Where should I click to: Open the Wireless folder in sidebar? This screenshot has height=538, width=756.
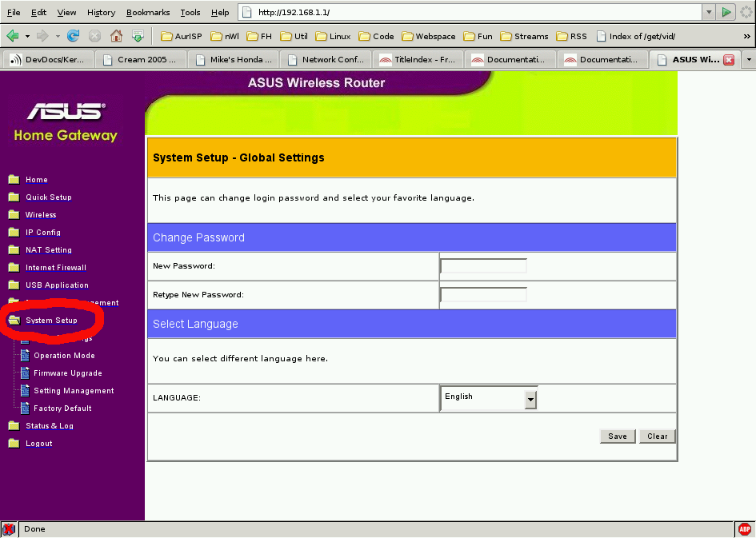(x=40, y=215)
